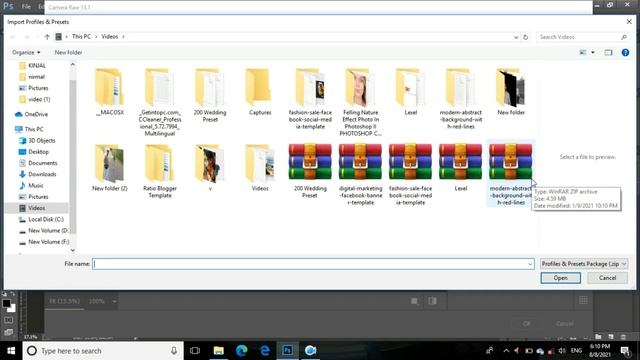
Task: Open Photoshop zoom percentage dropdown arrow
Action: coord(114,302)
